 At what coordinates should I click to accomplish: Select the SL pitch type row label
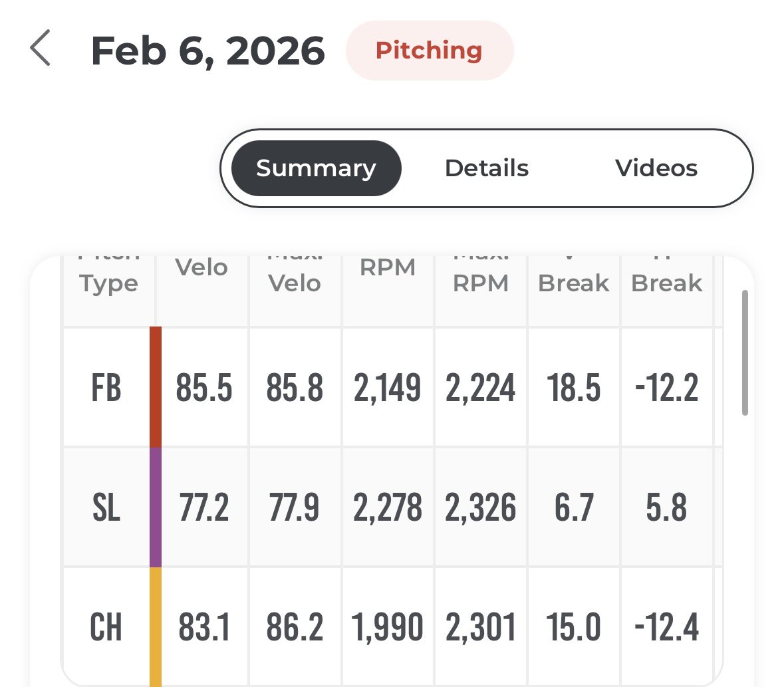pos(106,507)
